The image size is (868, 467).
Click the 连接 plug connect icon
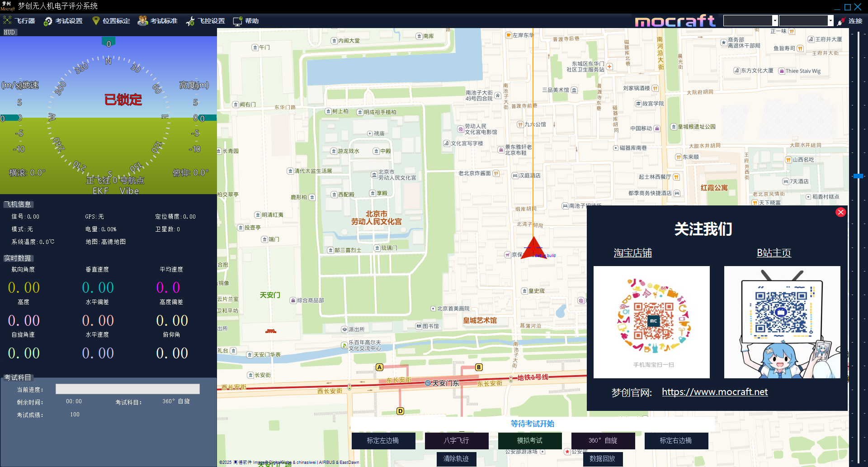[x=841, y=21]
